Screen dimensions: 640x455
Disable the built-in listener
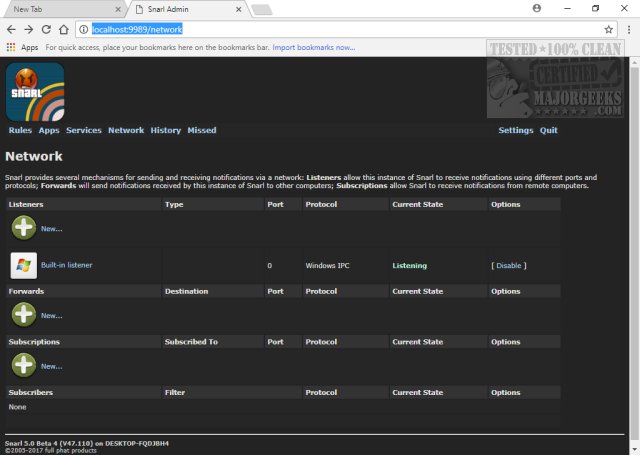[509, 265]
